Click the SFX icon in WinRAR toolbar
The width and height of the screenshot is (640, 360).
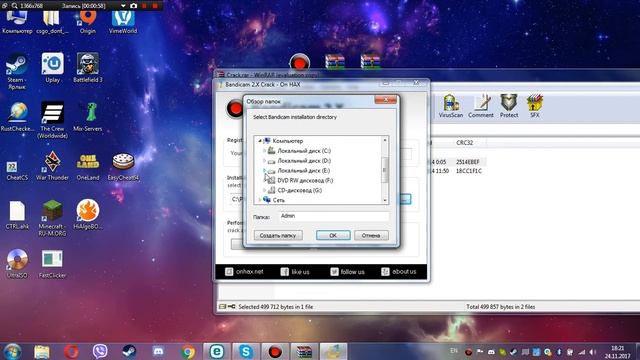click(535, 106)
